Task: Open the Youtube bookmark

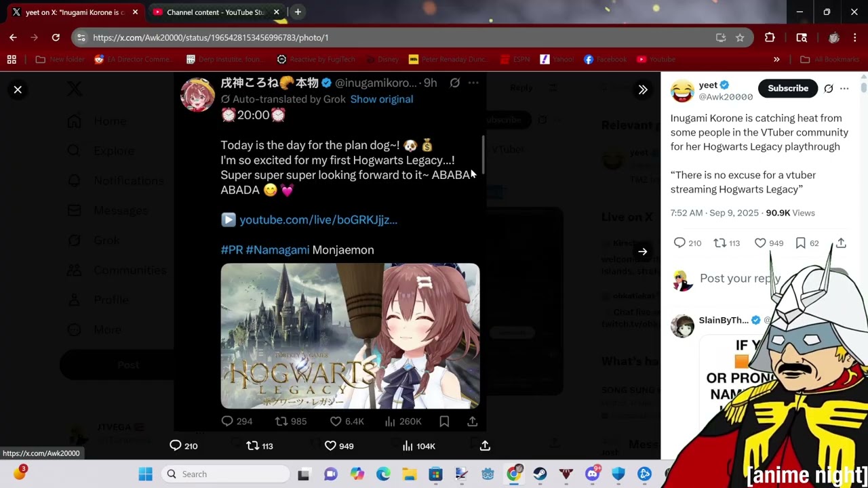Action: point(656,60)
